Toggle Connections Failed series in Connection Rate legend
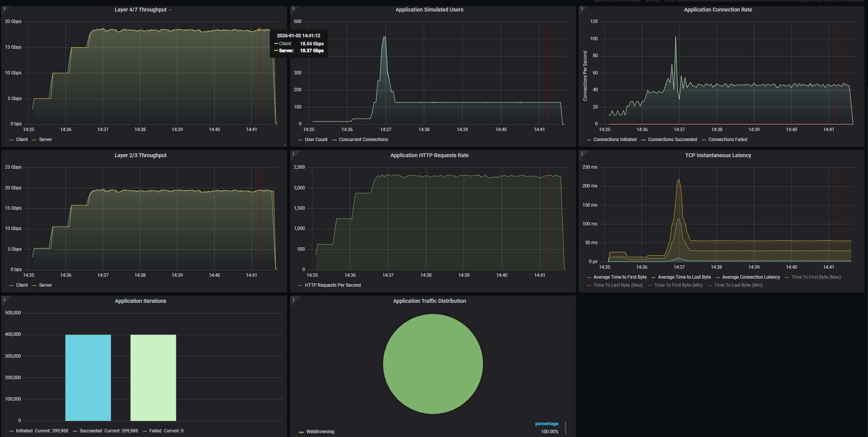 (727, 140)
